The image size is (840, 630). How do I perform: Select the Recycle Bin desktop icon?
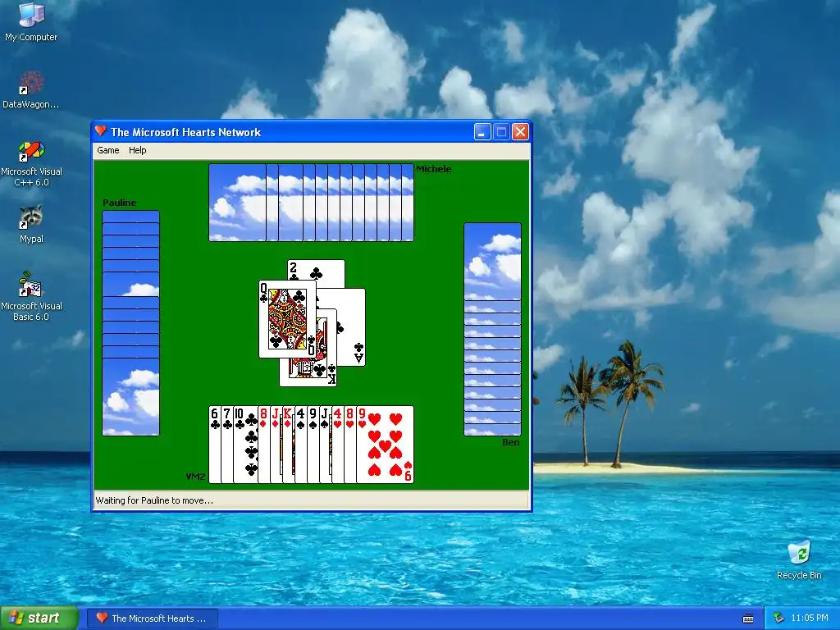click(799, 559)
